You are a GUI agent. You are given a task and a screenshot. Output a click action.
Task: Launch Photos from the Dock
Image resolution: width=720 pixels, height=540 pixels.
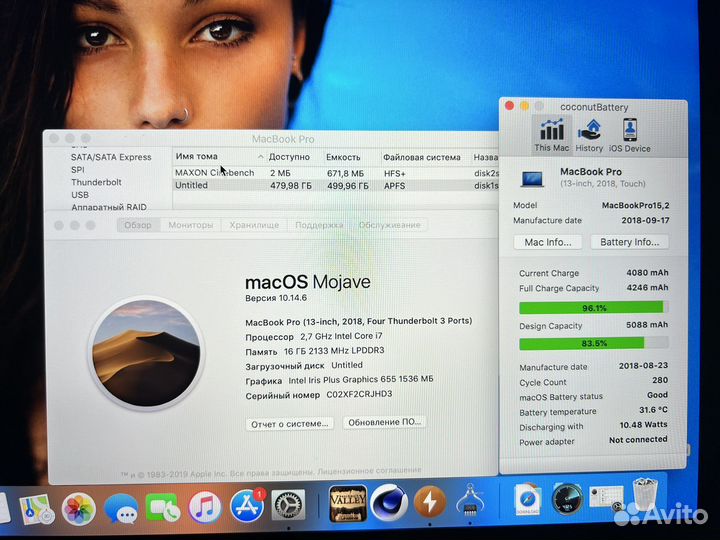click(x=79, y=509)
